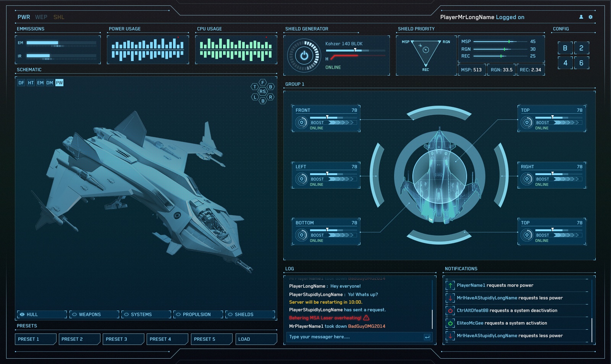This screenshot has height=364, width=611.
Task: Toggle WEAPONS schematic visibility
Action: pos(74,314)
